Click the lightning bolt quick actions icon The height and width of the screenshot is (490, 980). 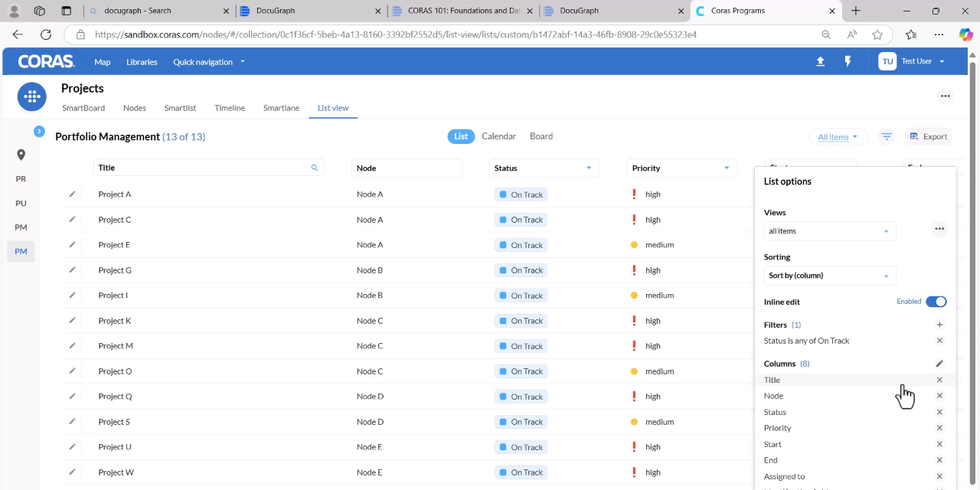[848, 61]
